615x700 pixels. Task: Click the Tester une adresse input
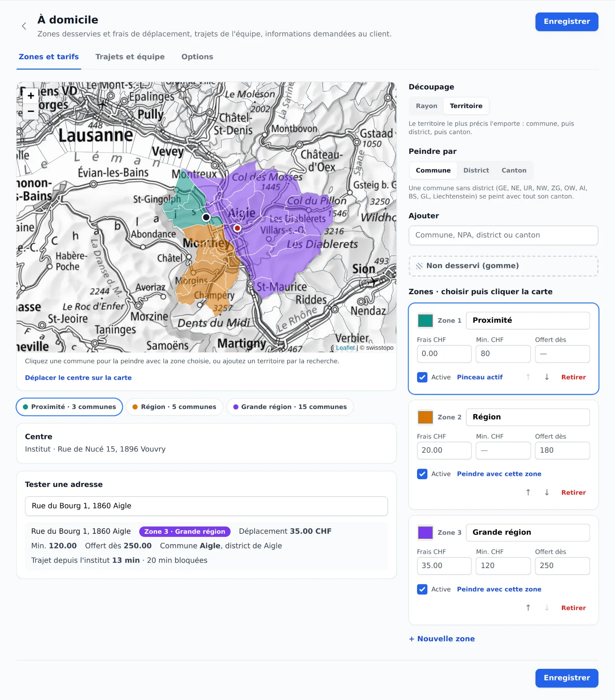click(x=206, y=506)
